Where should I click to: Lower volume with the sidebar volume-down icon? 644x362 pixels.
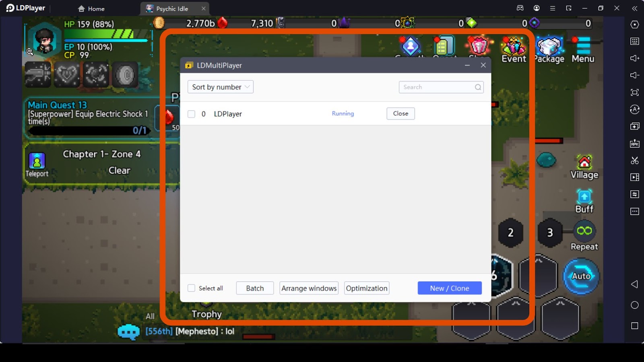click(635, 75)
